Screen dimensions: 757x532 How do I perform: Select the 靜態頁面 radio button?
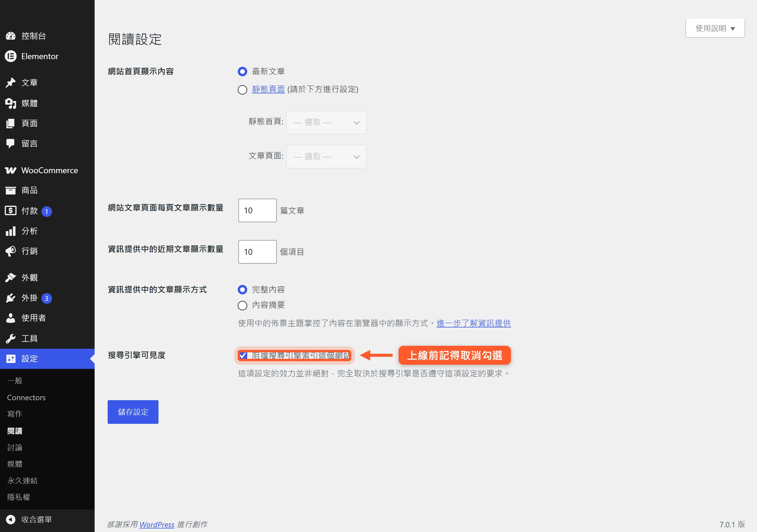tap(242, 90)
